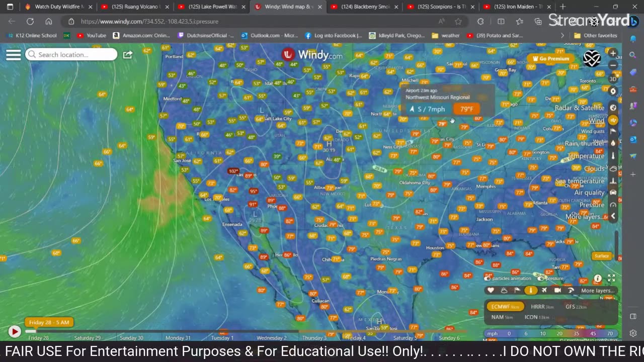Select the Wind layer icon
644x362 pixels.
tap(613, 120)
